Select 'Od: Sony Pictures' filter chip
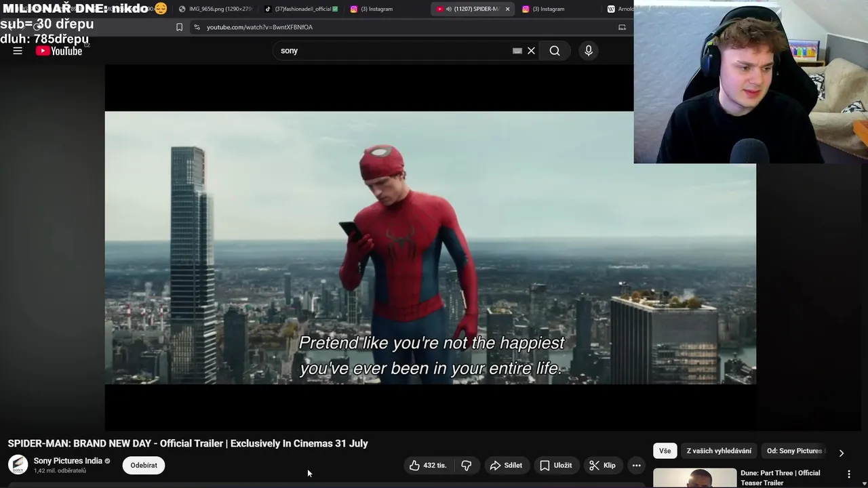The image size is (868, 488). click(794, 451)
